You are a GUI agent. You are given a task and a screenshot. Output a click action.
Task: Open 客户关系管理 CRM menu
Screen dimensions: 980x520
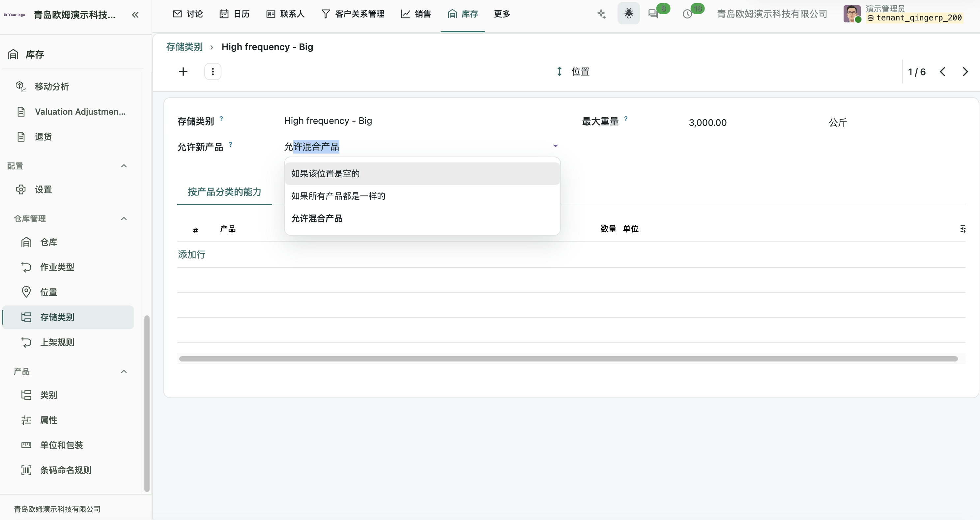(353, 14)
